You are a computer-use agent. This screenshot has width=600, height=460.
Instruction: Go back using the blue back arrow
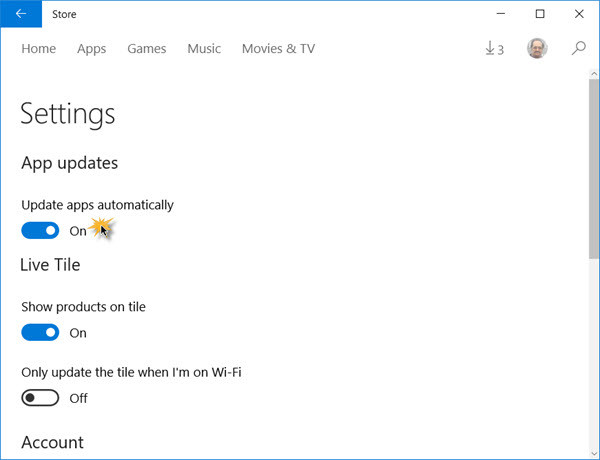click(x=21, y=14)
